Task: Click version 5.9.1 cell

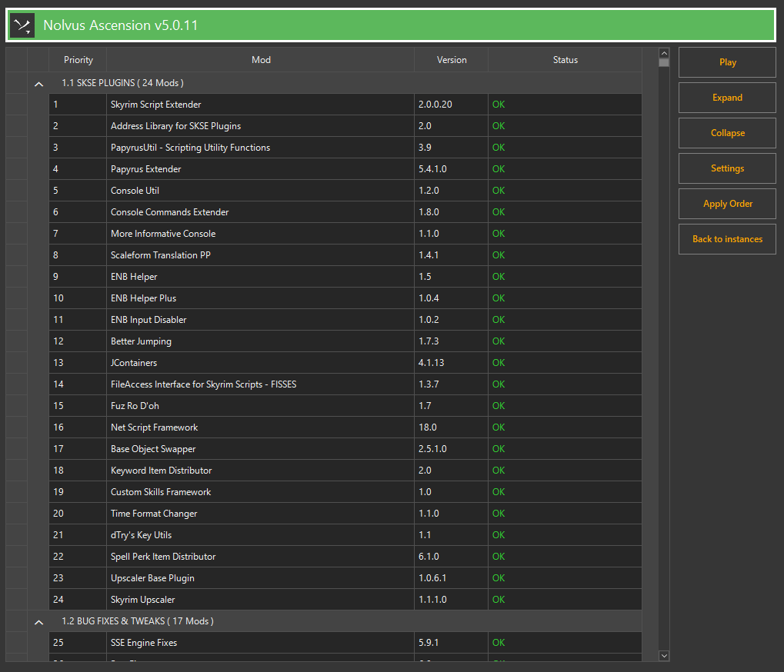Action: click(451, 643)
